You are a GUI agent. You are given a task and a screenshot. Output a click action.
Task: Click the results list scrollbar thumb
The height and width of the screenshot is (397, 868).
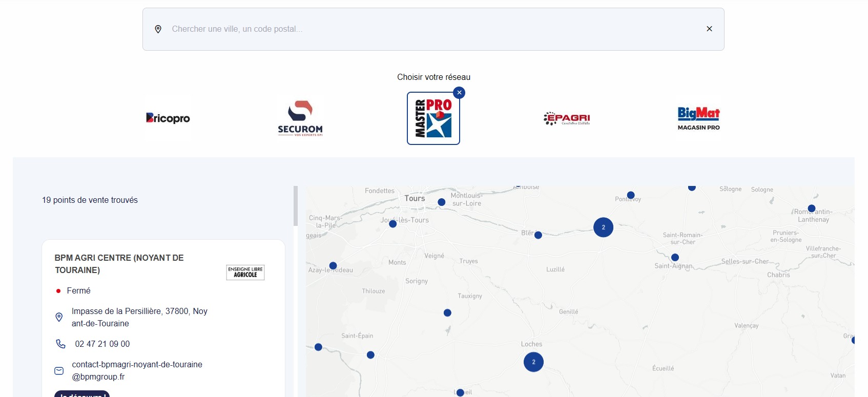(296, 206)
